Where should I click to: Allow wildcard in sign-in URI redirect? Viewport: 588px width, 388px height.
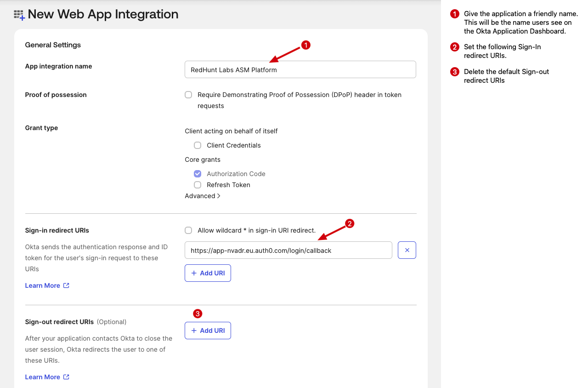[x=188, y=230]
